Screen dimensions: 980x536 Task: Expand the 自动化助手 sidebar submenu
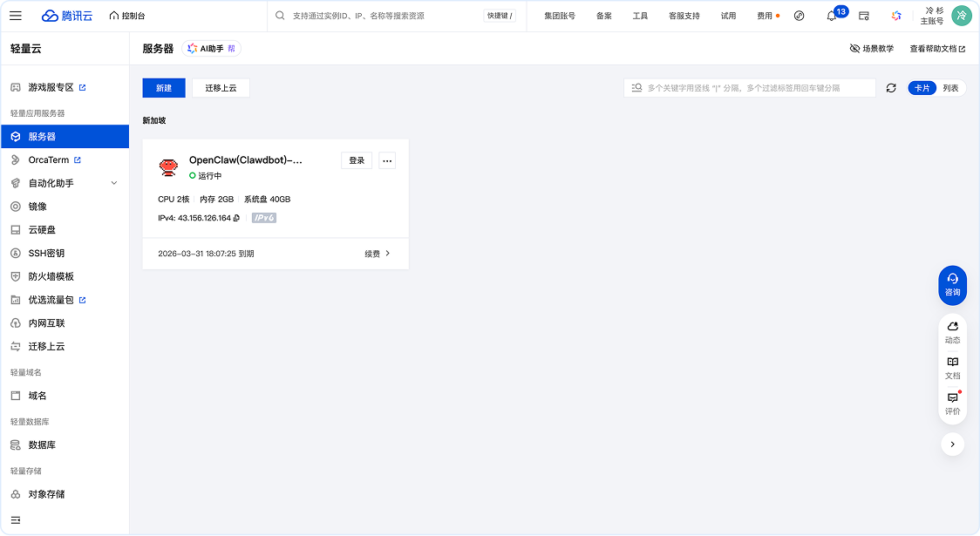tap(114, 183)
